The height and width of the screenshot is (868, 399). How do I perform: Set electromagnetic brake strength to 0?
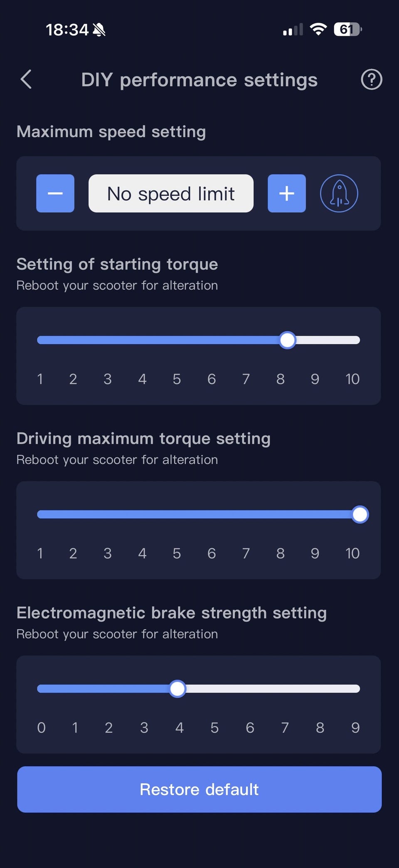41,689
